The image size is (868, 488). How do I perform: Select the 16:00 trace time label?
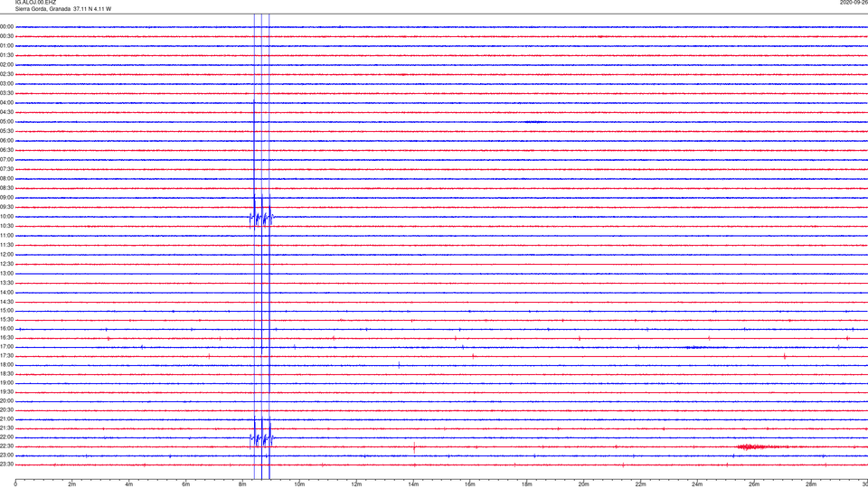pos(7,329)
